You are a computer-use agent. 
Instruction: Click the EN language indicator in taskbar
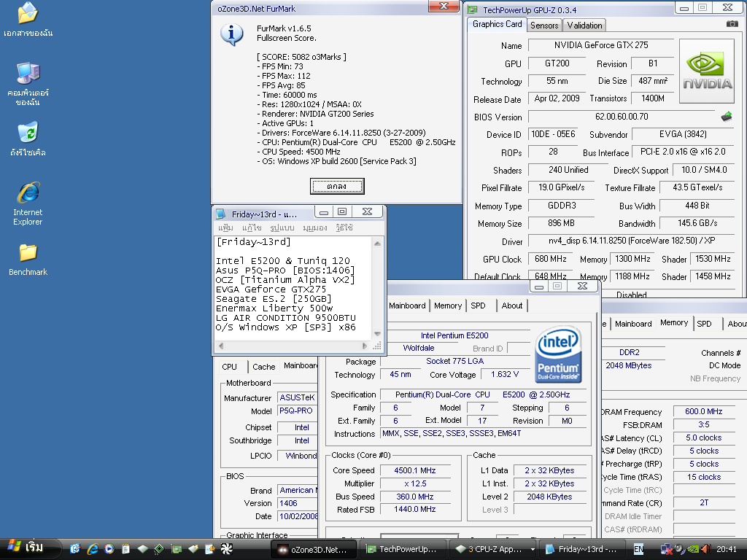(x=638, y=549)
